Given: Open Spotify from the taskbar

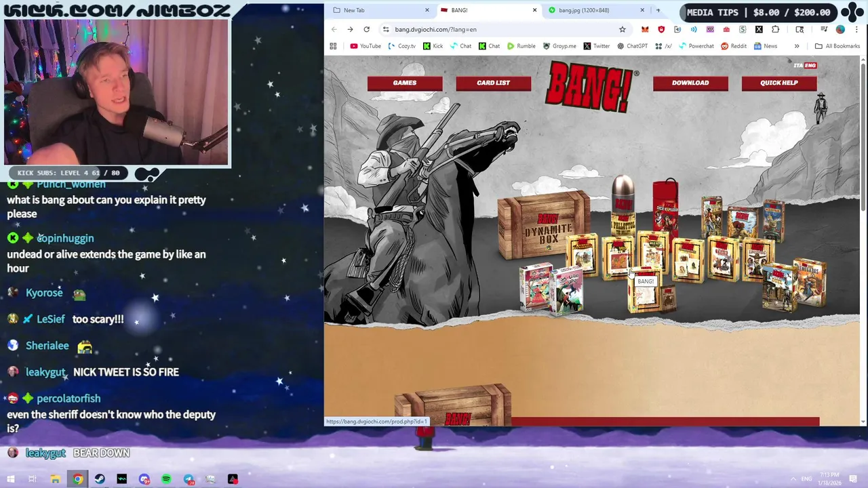Looking at the screenshot, I should click(x=166, y=479).
